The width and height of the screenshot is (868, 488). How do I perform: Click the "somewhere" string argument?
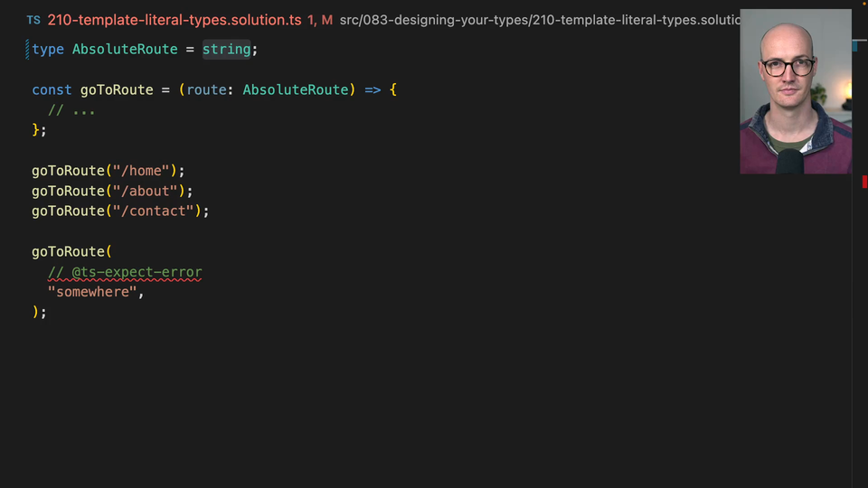point(93,292)
